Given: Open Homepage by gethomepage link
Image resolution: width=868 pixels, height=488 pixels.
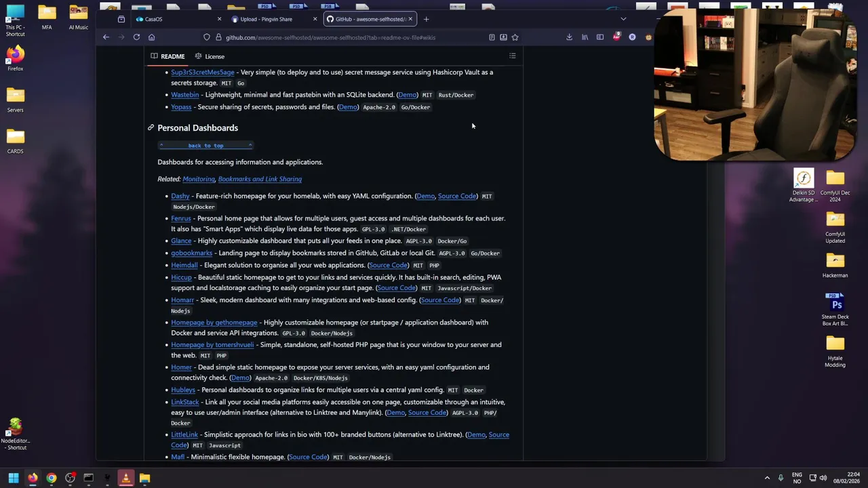Looking at the screenshot, I should pyautogui.click(x=214, y=322).
